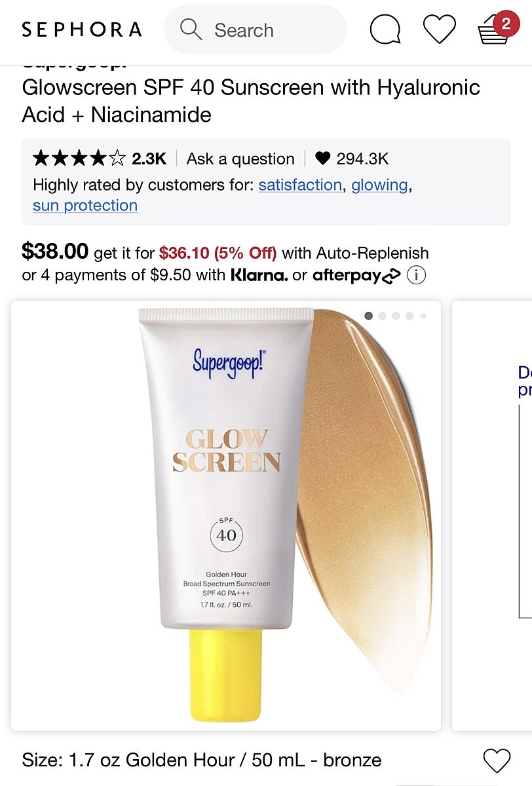Open the 2.3K reviews count
This screenshot has height=786, width=532.
[x=149, y=159]
